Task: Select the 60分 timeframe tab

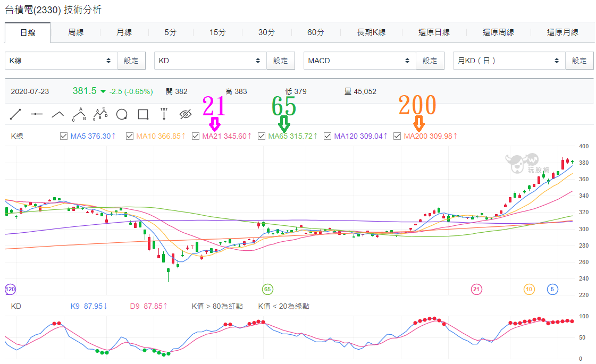Action: coord(315,32)
